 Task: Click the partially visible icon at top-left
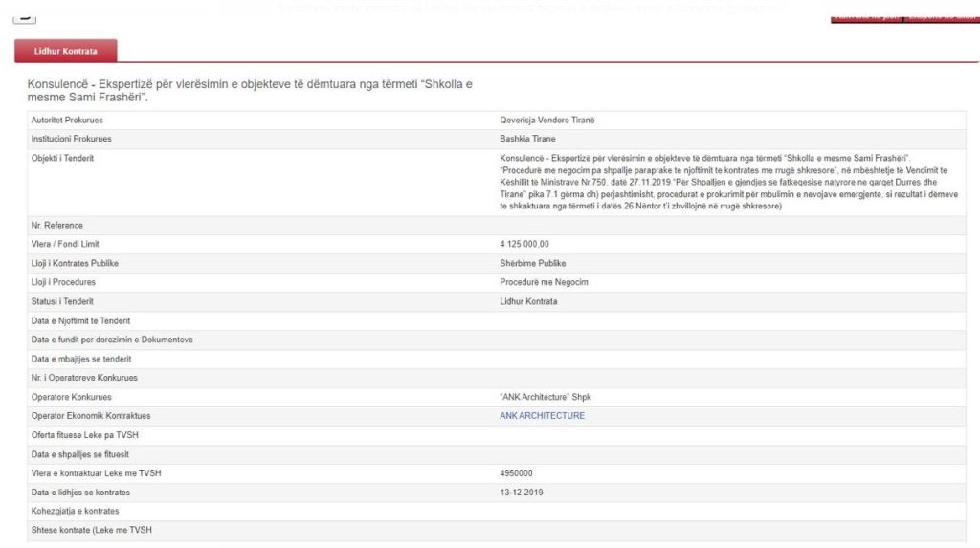click(25, 16)
